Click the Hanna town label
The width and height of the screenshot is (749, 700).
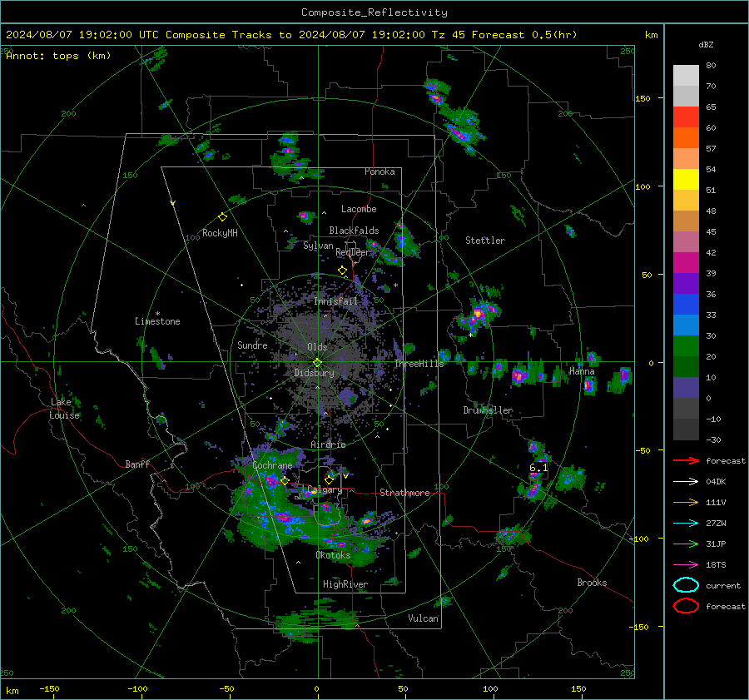tap(582, 371)
